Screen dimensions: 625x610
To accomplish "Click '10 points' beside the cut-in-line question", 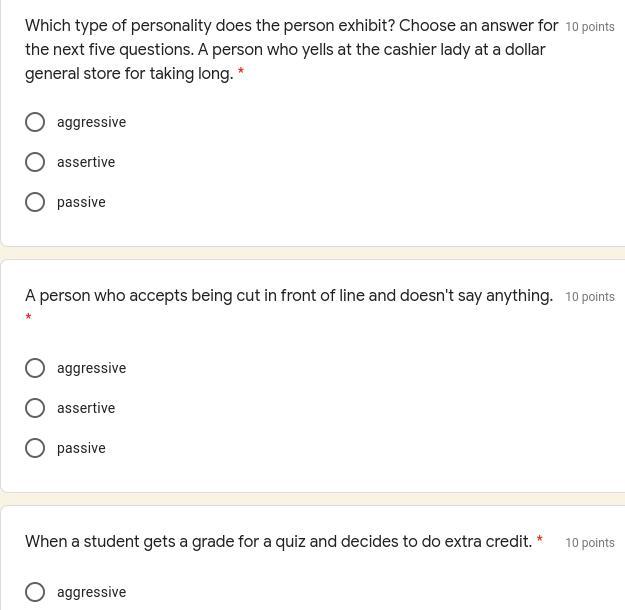I will pos(590,297).
